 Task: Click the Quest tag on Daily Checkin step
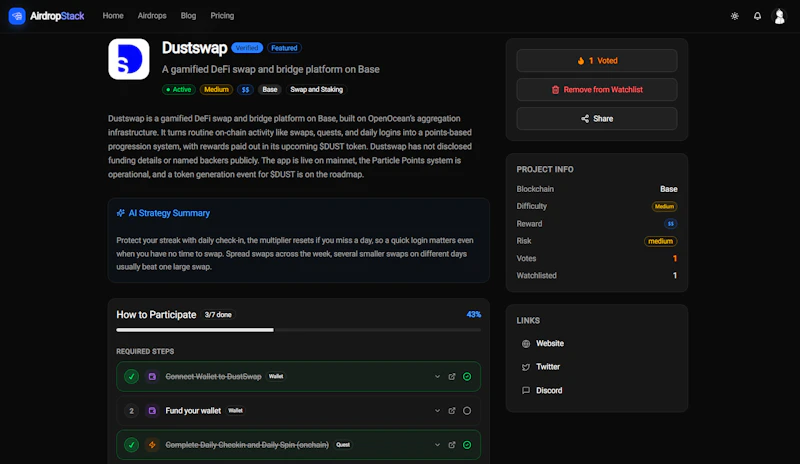[x=343, y=445]
